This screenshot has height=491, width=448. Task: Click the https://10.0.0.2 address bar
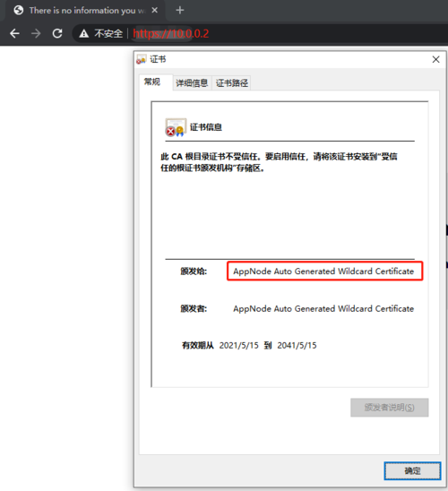pyautogui.click(x=170, y=33)
